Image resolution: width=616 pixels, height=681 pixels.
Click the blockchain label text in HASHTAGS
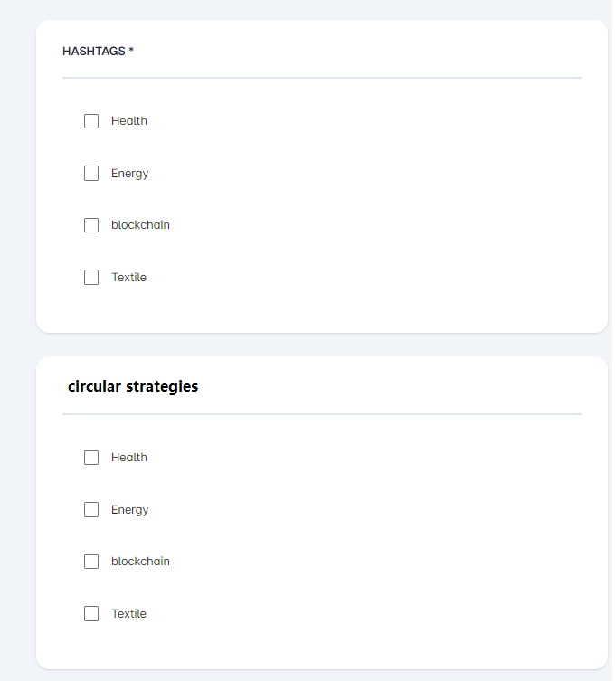pos(140,225)
